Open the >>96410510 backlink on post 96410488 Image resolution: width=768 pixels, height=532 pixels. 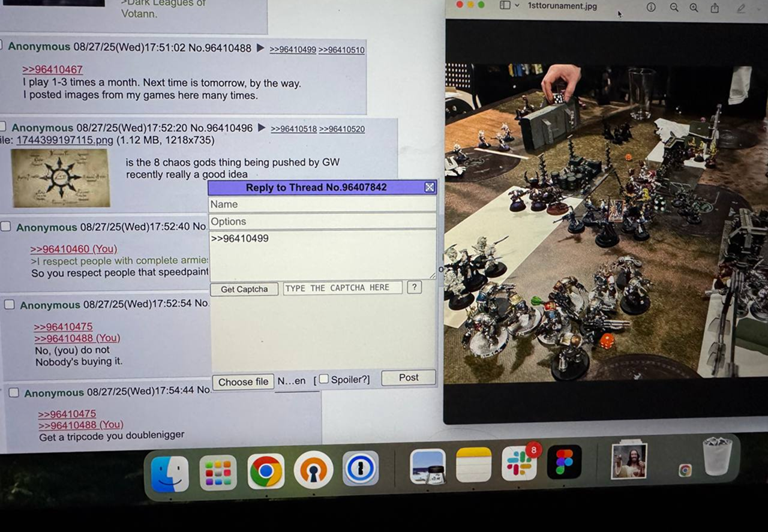point(341,50)
